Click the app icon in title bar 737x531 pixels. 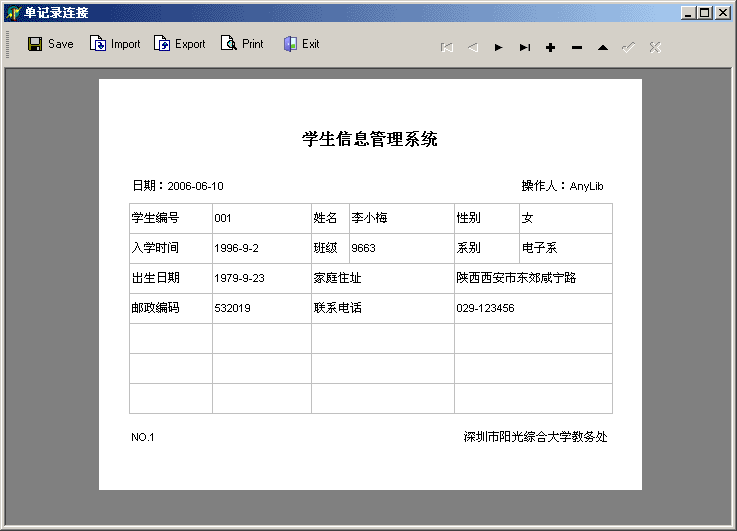point(13,13)
